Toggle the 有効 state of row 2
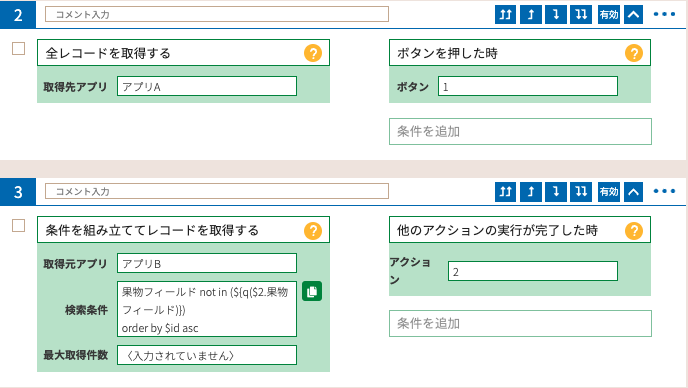This screenshot has height=388, width=688. [x=609, y=14]
